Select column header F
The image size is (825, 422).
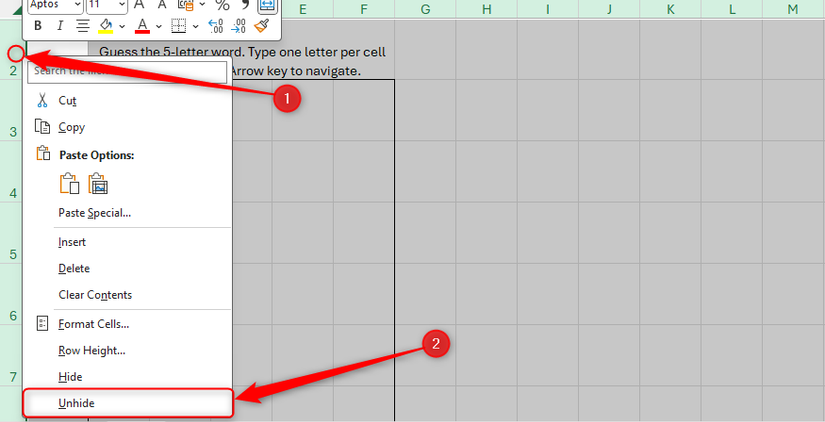point(364,9)
